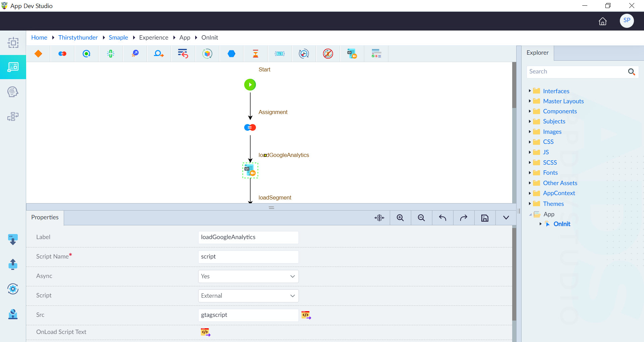Open the Home icon in header

tap(603, 21)
